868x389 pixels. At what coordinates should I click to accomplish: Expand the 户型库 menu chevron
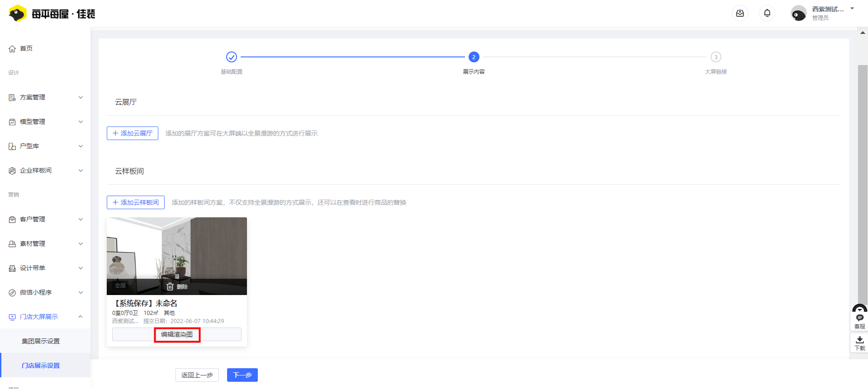pos(81,146)
